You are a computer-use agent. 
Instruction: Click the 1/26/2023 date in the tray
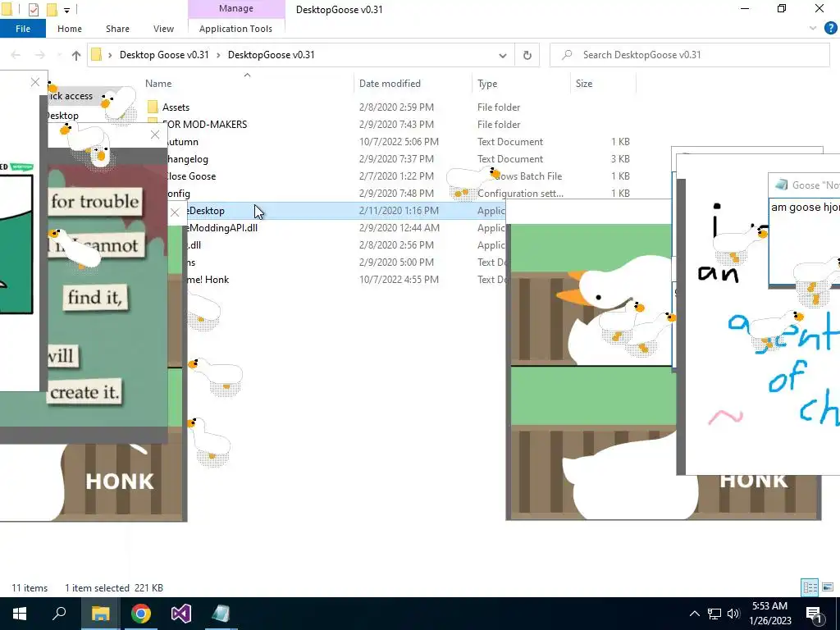pos(769,622)
